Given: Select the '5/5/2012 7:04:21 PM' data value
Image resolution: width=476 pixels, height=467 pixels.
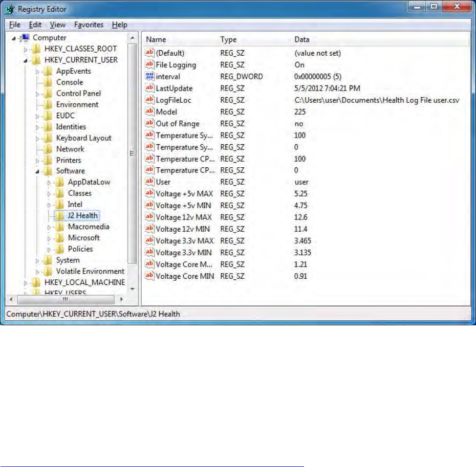Looking at the screenshot, I should 327,88.
